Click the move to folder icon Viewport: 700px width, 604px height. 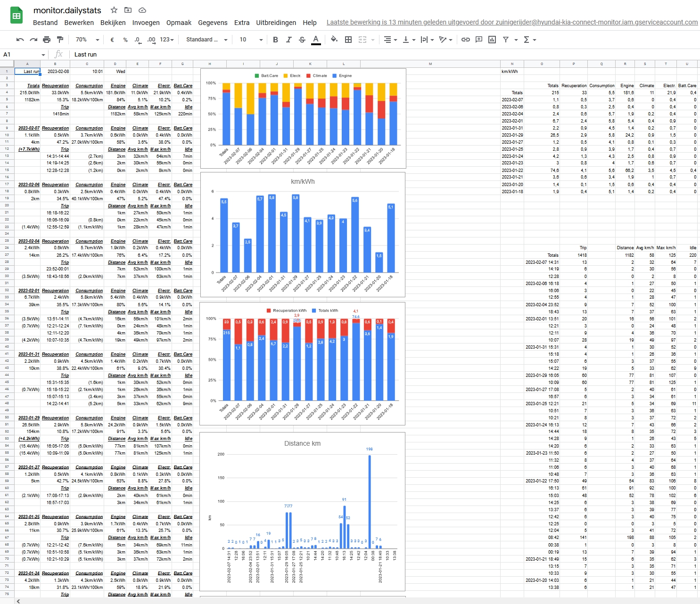128,10
